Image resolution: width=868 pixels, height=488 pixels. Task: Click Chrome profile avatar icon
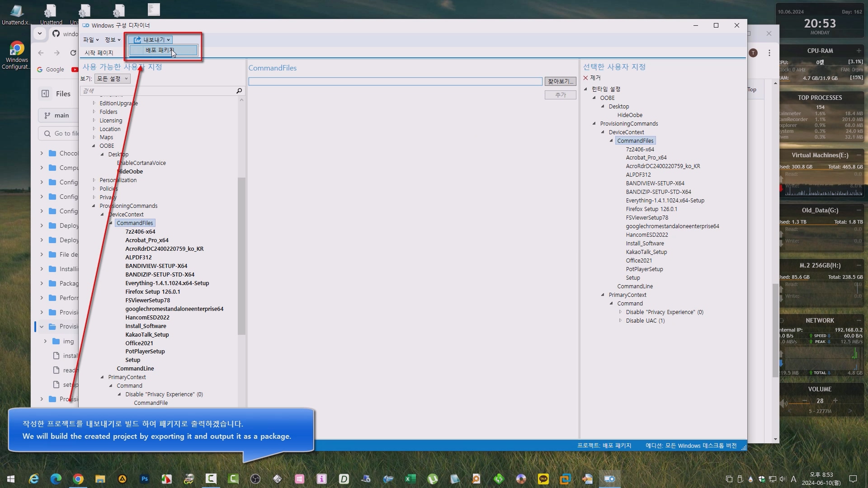tap(753, 53)
